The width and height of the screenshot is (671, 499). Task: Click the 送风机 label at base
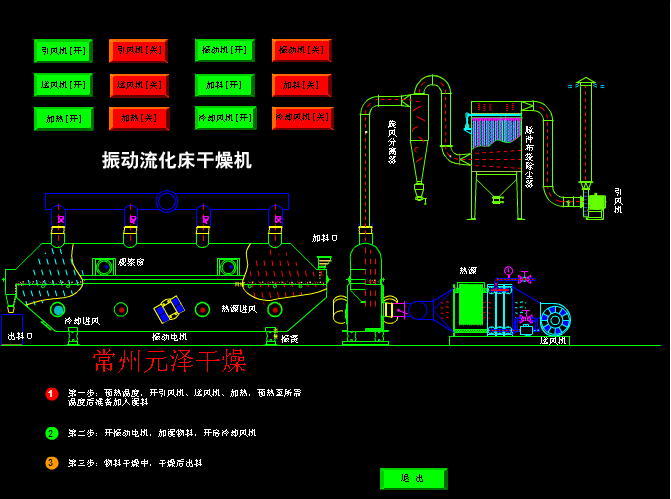553,341
